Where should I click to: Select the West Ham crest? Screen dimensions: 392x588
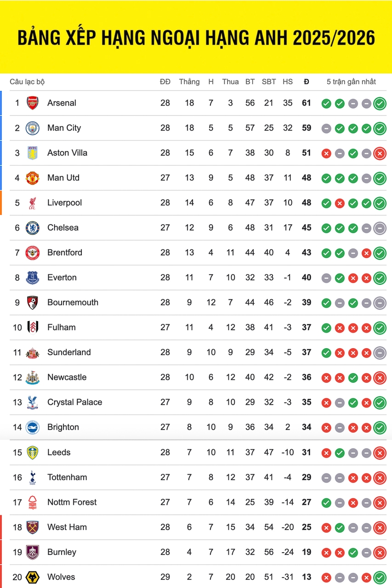[x=33, y=527]
